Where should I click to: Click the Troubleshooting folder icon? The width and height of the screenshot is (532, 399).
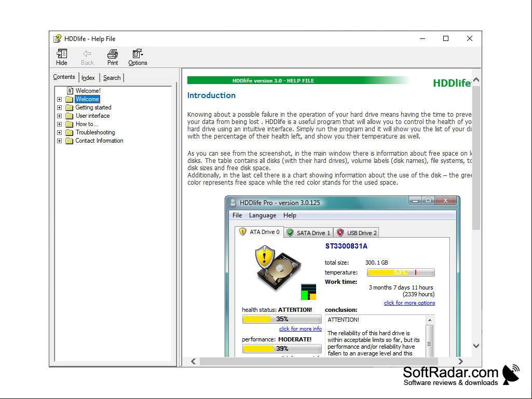tap(69, 132)
